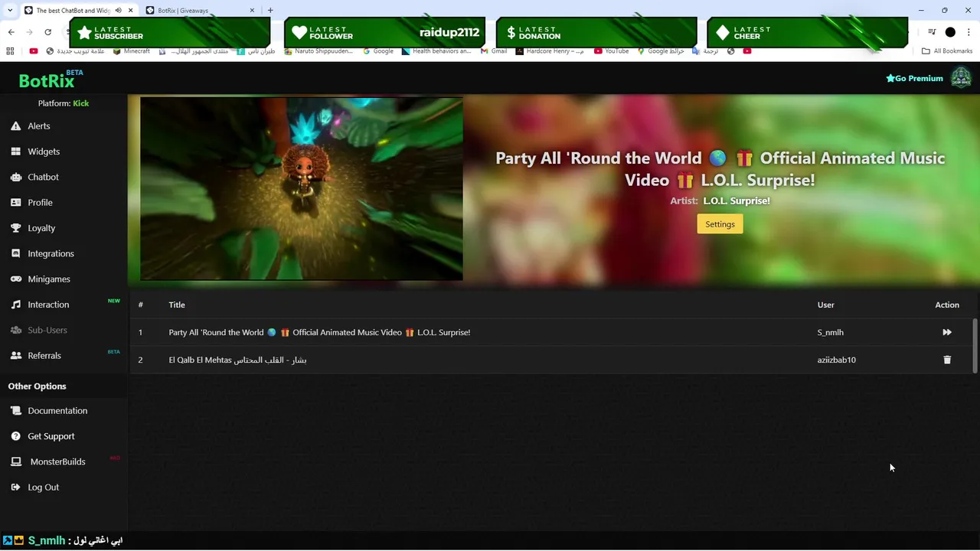Open Minigames from the sidebar

click(x=49, y=279)
